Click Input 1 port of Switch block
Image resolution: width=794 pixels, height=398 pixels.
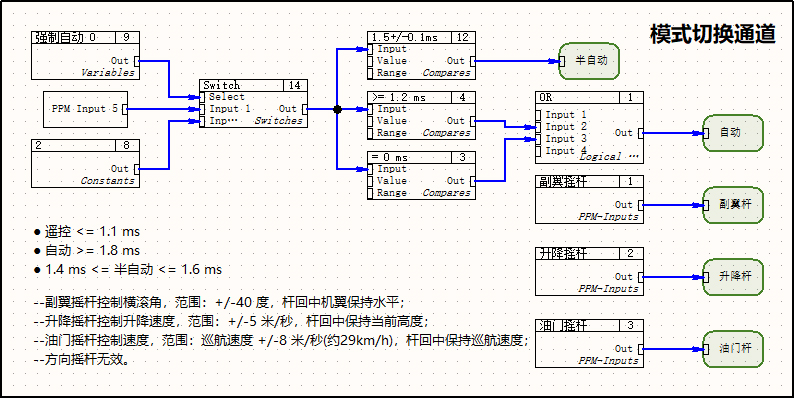[203, 109]
